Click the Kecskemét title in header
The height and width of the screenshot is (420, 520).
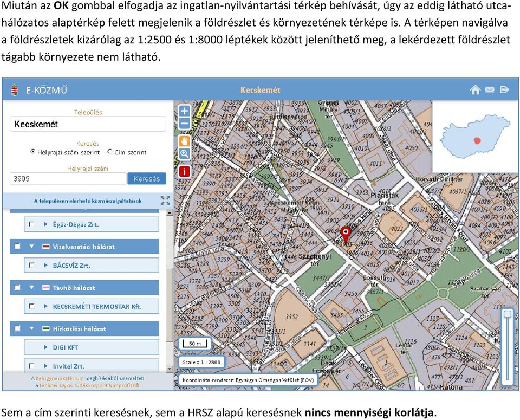click(261, 90)
